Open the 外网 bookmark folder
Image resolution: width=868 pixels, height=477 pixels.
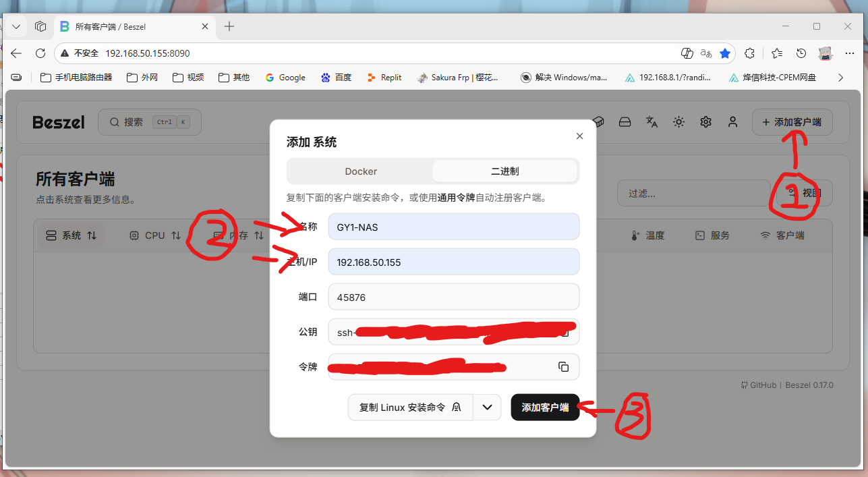142,78
